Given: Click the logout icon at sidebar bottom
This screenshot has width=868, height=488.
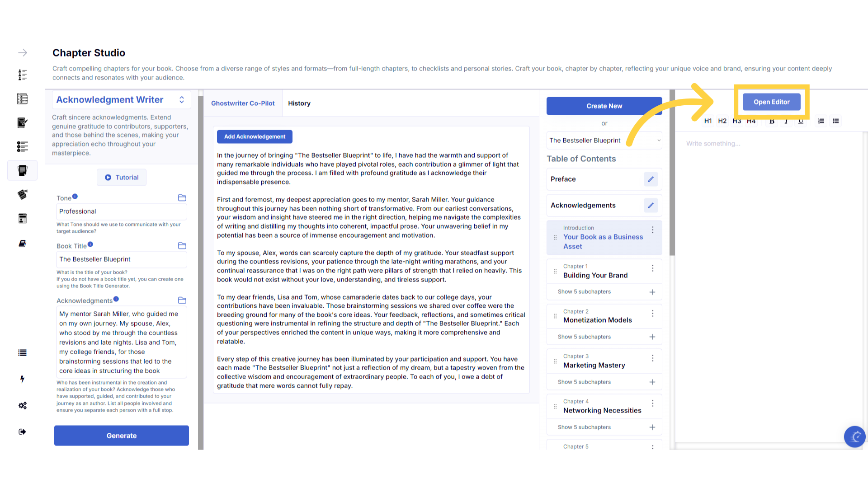Looking at the screenshot, I should 22,432.
